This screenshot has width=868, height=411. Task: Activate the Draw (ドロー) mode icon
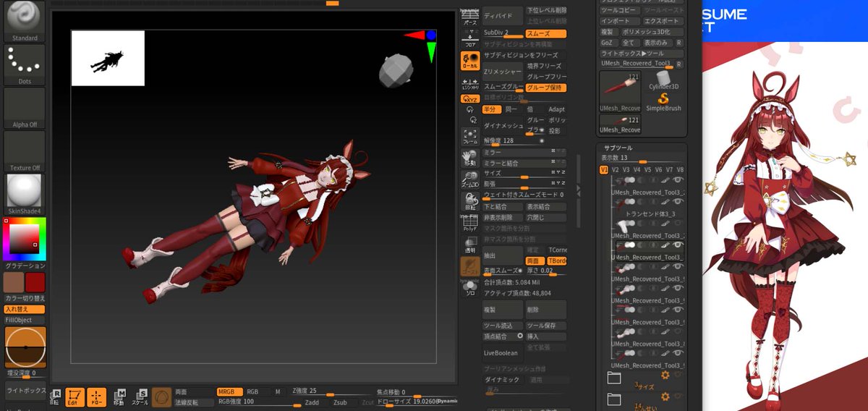(96, 397)
